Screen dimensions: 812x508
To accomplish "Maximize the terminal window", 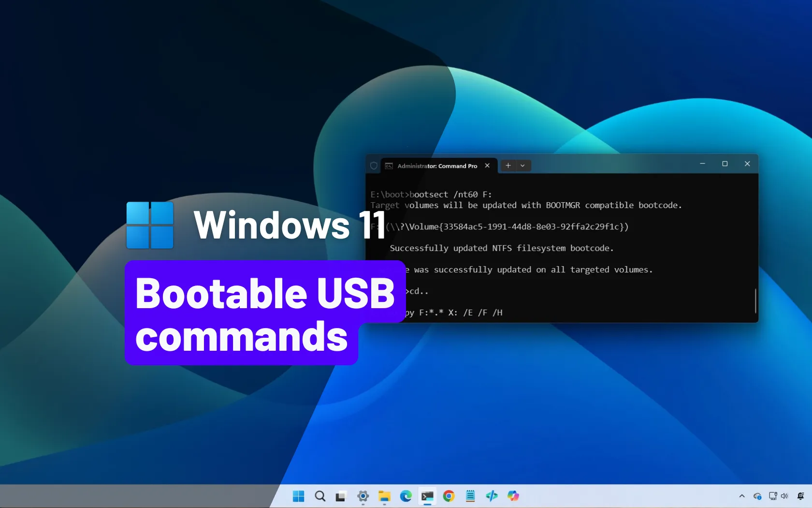I will click(x=725, y=164).
